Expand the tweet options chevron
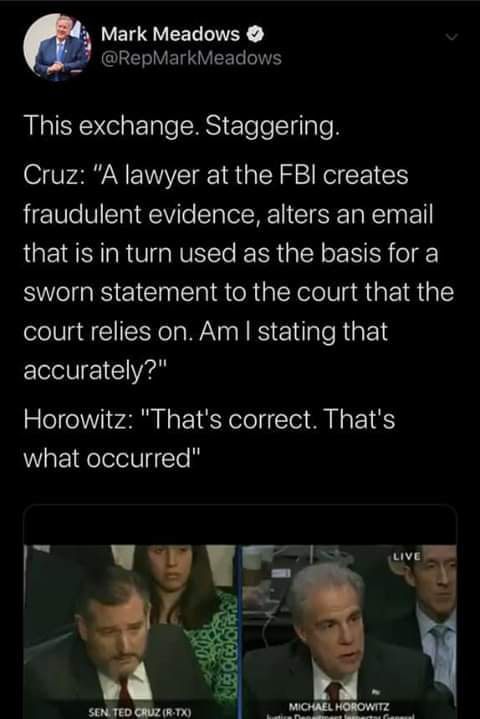480x719 pixels. [452, 37]
